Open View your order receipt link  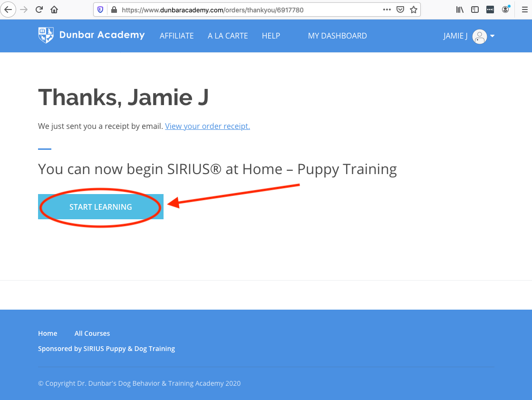click(x=207, y=126)
